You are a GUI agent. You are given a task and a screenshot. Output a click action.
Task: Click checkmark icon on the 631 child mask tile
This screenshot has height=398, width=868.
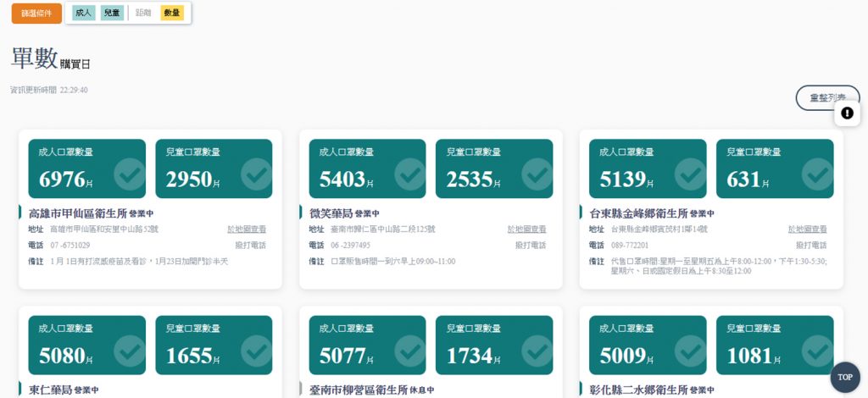pyautogui.click(x=818, y=174)
